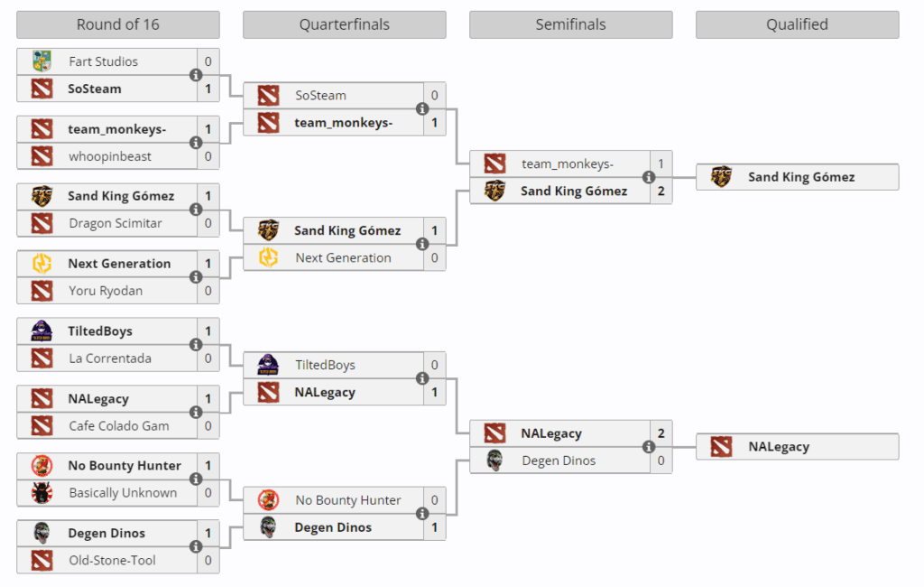Click the Semifinals column header
The image size is (924, 587).
570,24
